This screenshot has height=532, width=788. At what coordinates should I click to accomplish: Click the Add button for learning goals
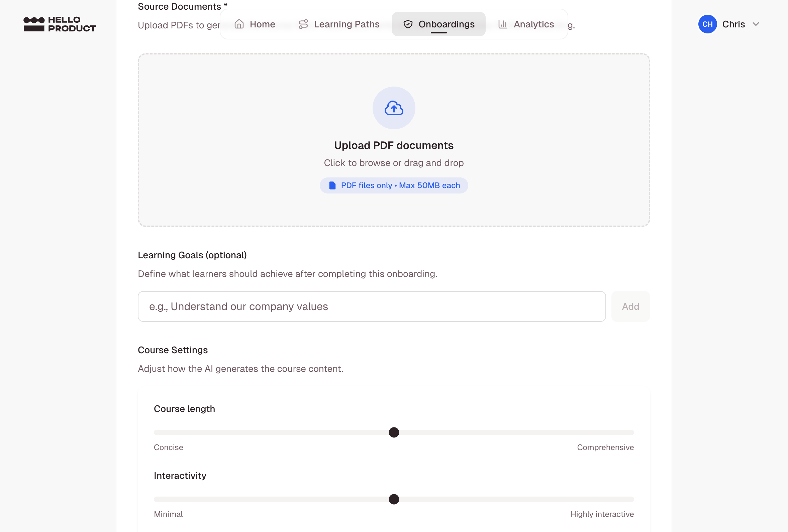(x=630, y=306)
